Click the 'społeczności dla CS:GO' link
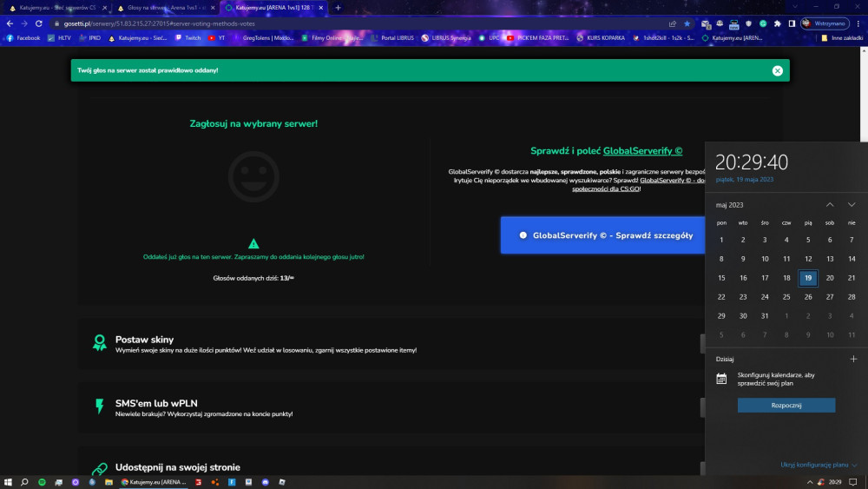The height and width of the screenshot is (489, 868). click(606, 188)
